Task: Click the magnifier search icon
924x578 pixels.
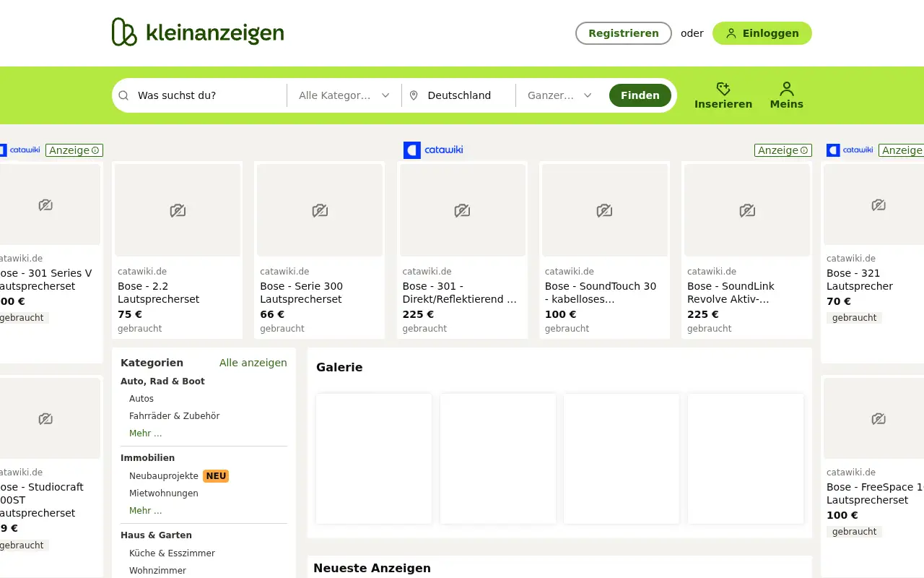Action: click(x=123, y=95)
